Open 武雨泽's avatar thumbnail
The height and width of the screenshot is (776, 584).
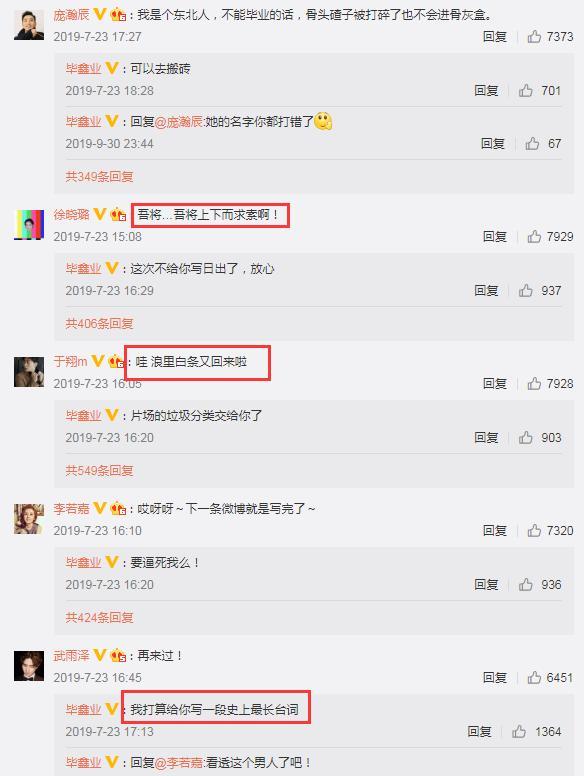click(x=29, y=666)
